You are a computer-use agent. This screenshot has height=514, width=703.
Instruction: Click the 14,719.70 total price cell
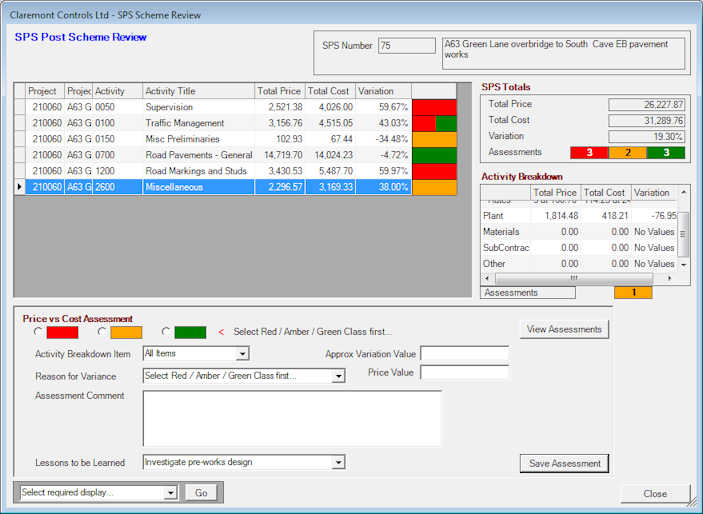click(x=280, y=155)
